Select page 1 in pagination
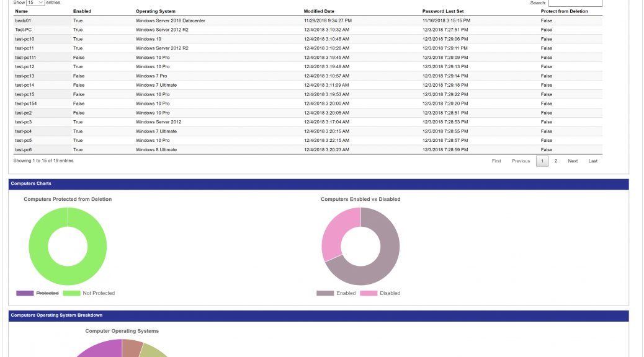The width and height of the screenshot is (644, 357). [542, 161]
